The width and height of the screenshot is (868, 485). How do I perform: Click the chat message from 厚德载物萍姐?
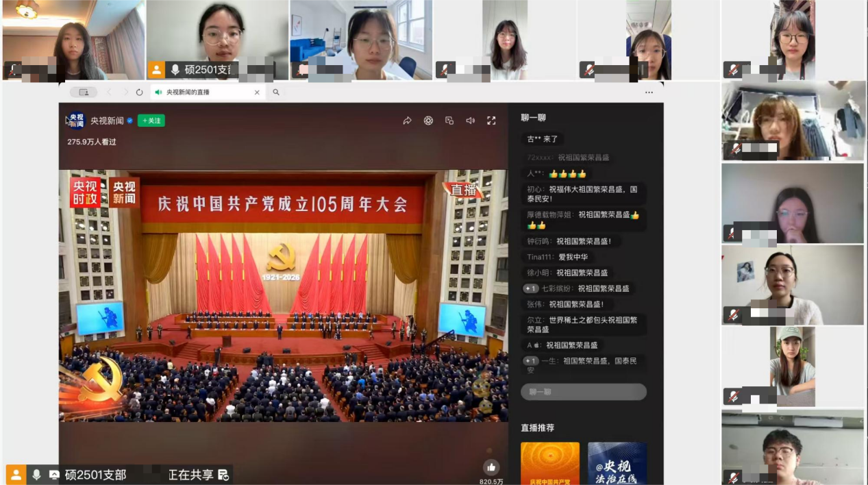pyautogui.click(x=584, y=220)
